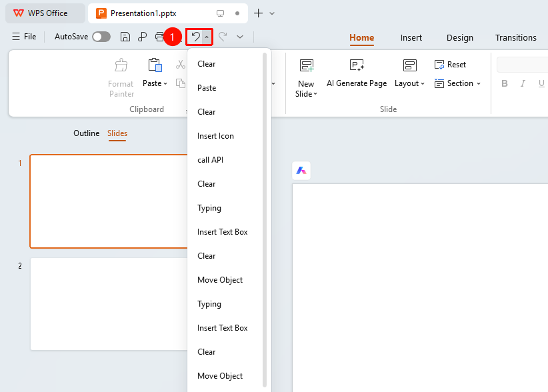Collapse the undo history dropdown arrow
This screenshot has width=548, height=392.
coord(207,37)
